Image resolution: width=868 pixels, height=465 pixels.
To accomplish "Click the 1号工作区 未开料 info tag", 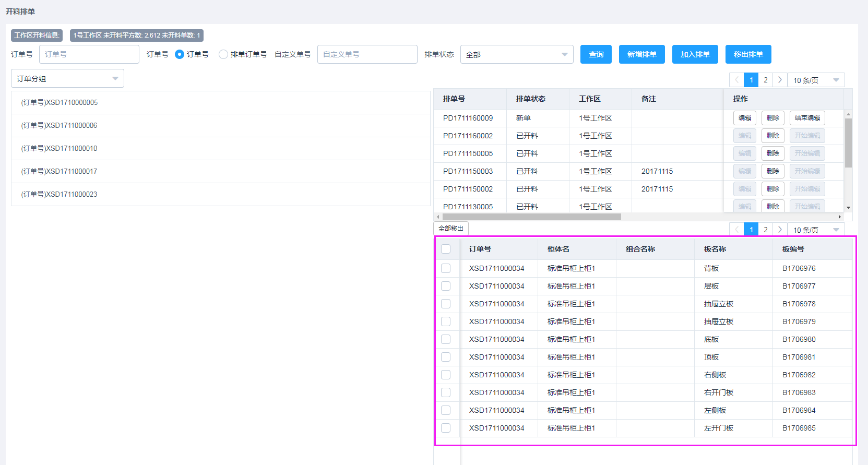I will [137, 35].
